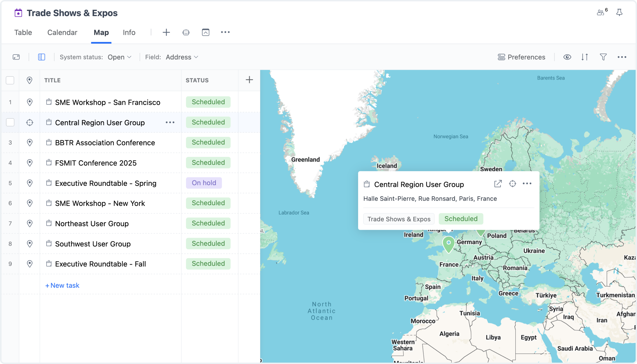This screenshot has width=637, height=364.
Task: Locate Northeast User Group pin
Action: click(30, 223)
